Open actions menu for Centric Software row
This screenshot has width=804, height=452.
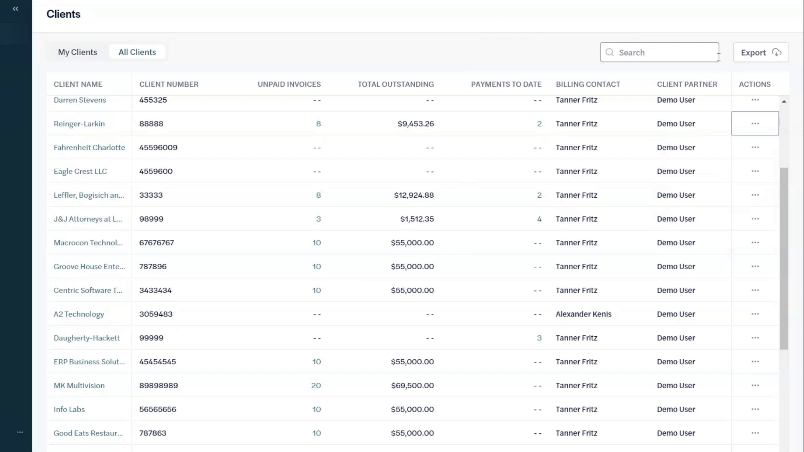(755, 291)
